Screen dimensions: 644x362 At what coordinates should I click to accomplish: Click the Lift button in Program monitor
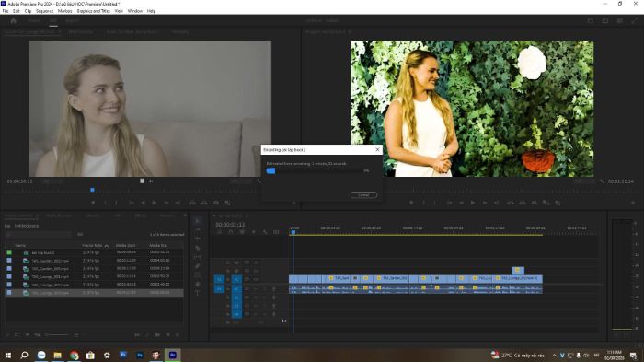(510, 203)
